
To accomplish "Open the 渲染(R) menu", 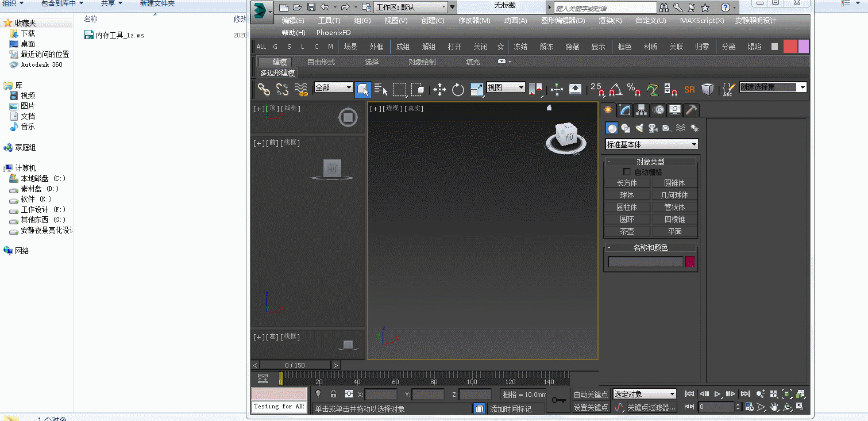I will pyautogui.click(x=609, y=20).
